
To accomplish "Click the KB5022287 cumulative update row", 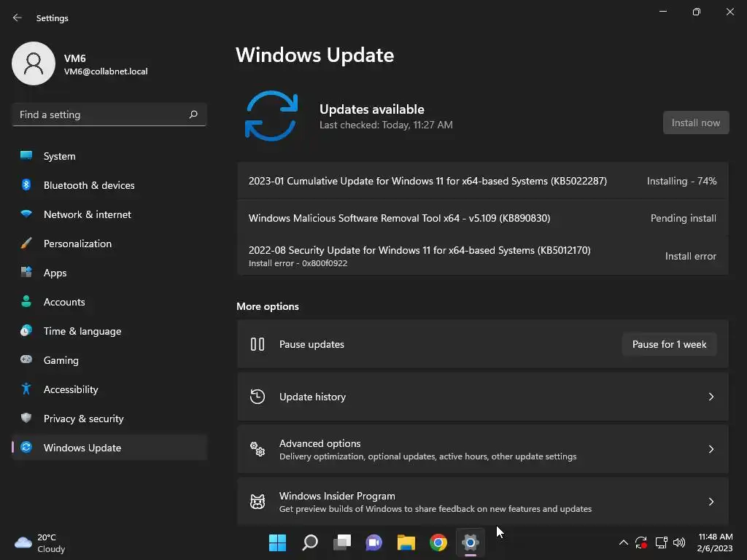I will click(x=483, y=181).
